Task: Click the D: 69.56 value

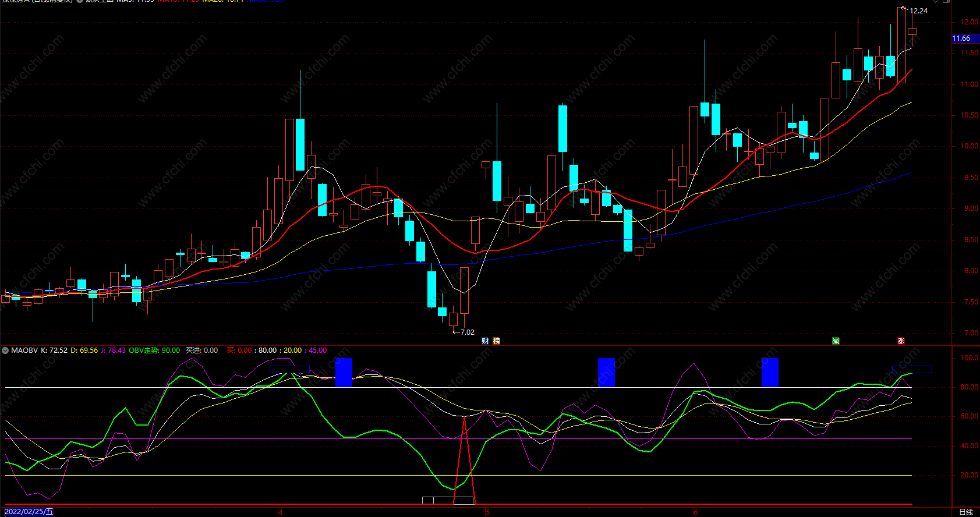Action: pos(84,350)
